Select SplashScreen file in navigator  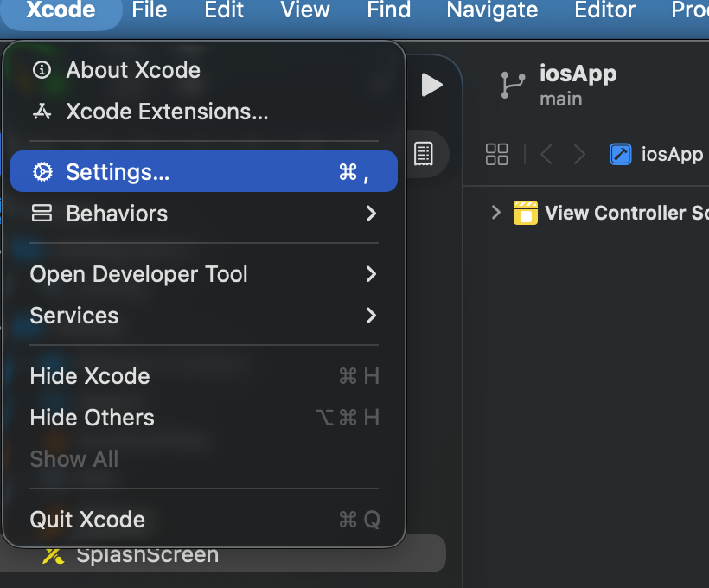[x=147, y=556]
